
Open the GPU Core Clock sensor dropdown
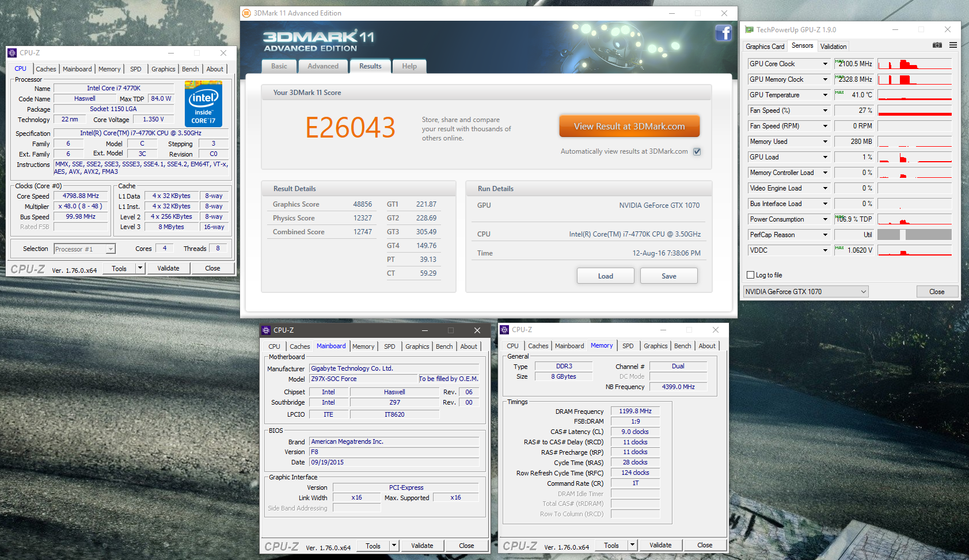[825, 64]
